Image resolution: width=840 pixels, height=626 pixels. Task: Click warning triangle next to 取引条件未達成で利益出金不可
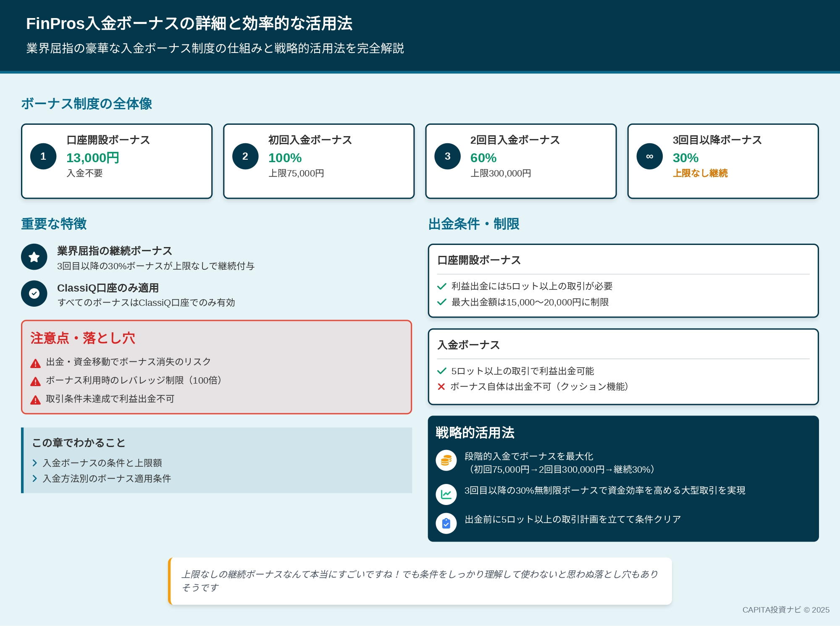click(36, 400)
